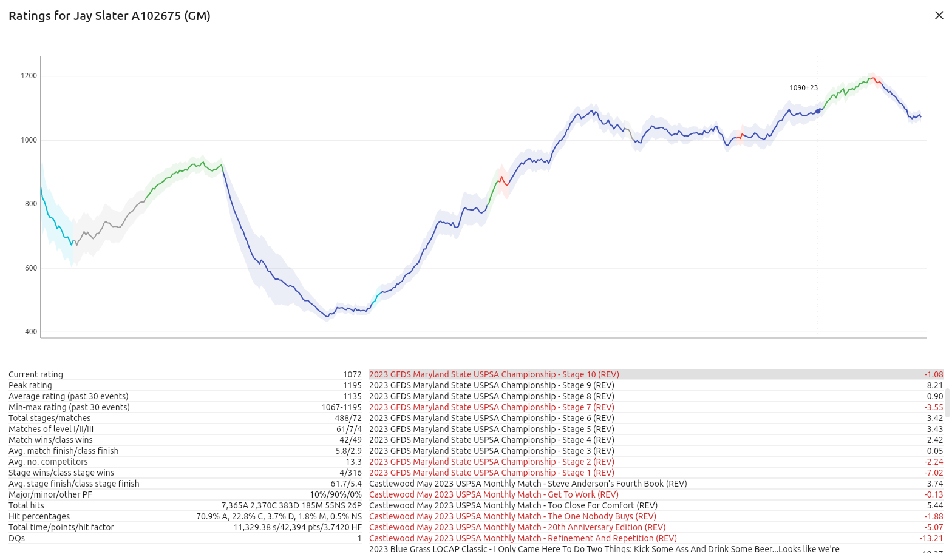Image resolution: width=952 pixels, height=560 pixels.
Task: Click the Ratings for Jay Slater title
Action: click(x=109, y=16)
